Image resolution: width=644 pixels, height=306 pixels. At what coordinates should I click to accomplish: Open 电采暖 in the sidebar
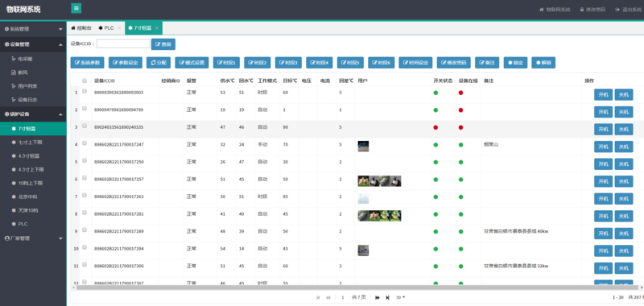point(33,59)
